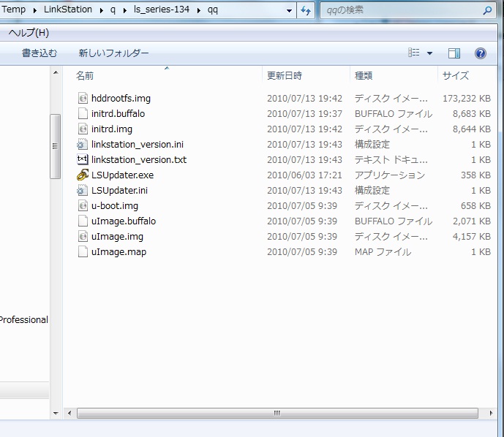The image size is (504, 437).
Task: Open the address bar history dropdown
Action: pyautogui.click(x=289, y=10)
